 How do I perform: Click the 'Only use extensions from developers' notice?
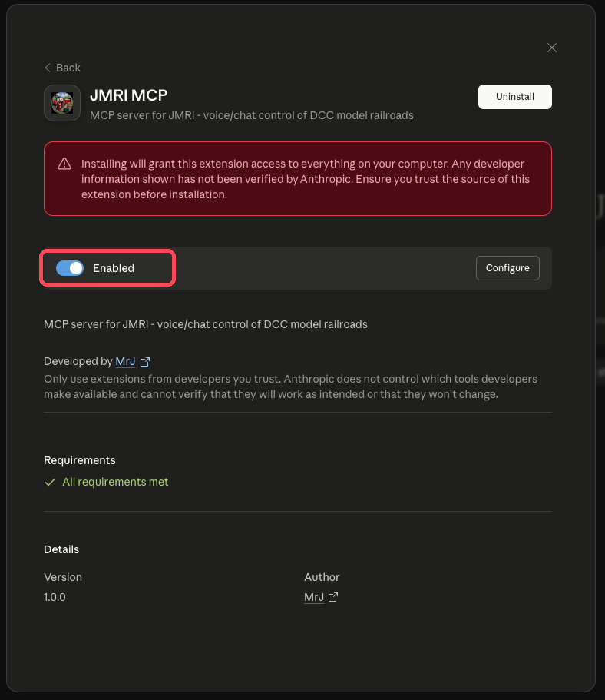290,386
